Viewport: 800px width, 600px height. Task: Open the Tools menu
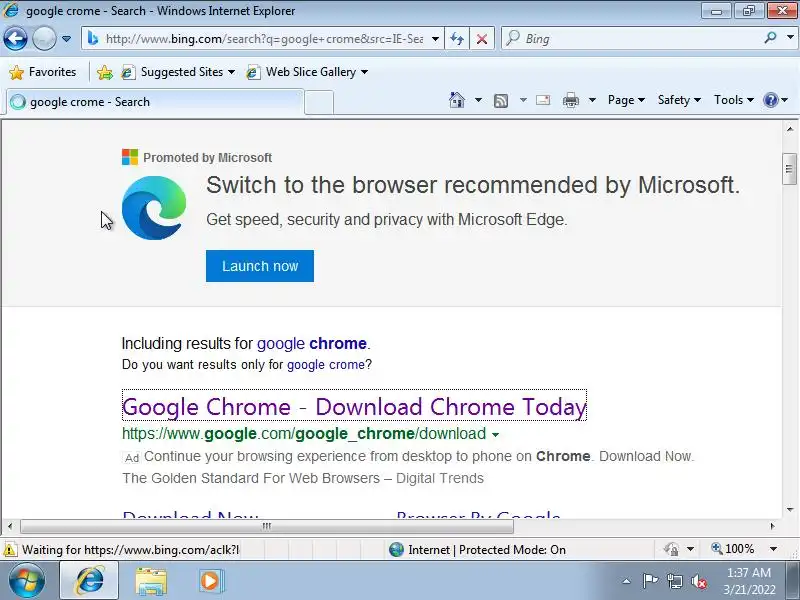[734, 100]
